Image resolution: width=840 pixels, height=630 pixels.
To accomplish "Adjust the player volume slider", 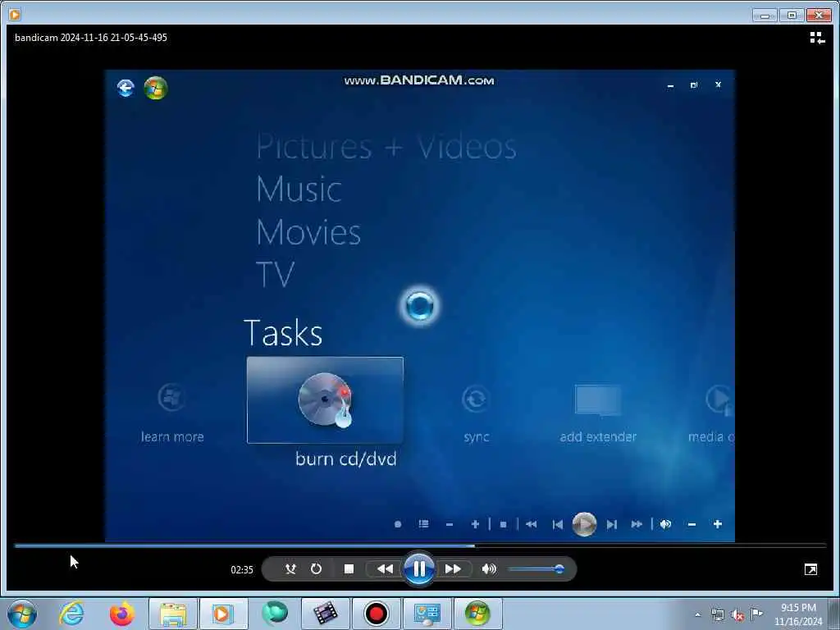I will pyautogui.click(x=536, y=569).
